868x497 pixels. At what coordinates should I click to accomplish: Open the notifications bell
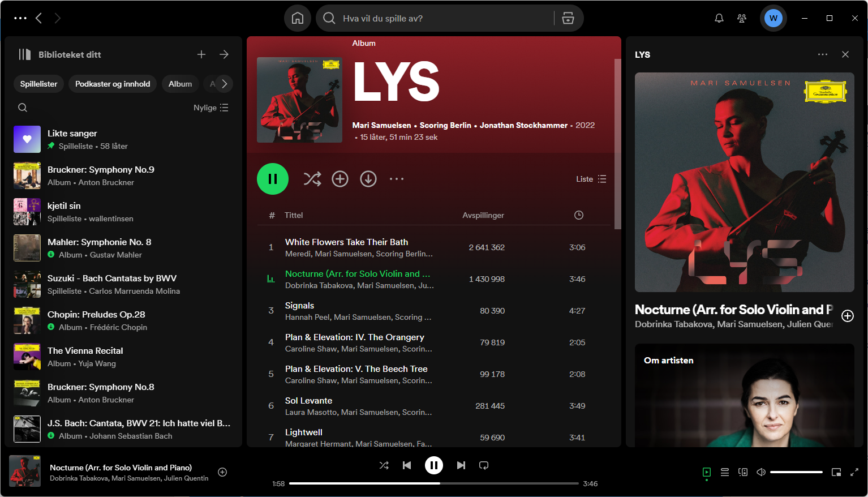tap(719, 18)
